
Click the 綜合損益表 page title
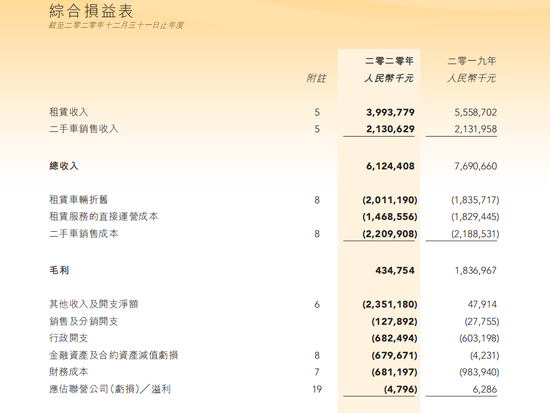point(91,11)
